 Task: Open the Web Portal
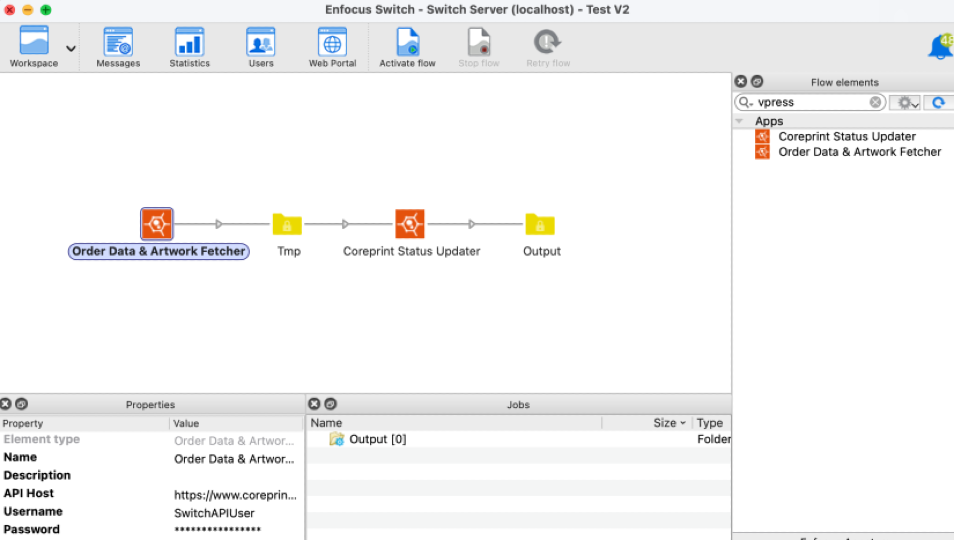332,47
